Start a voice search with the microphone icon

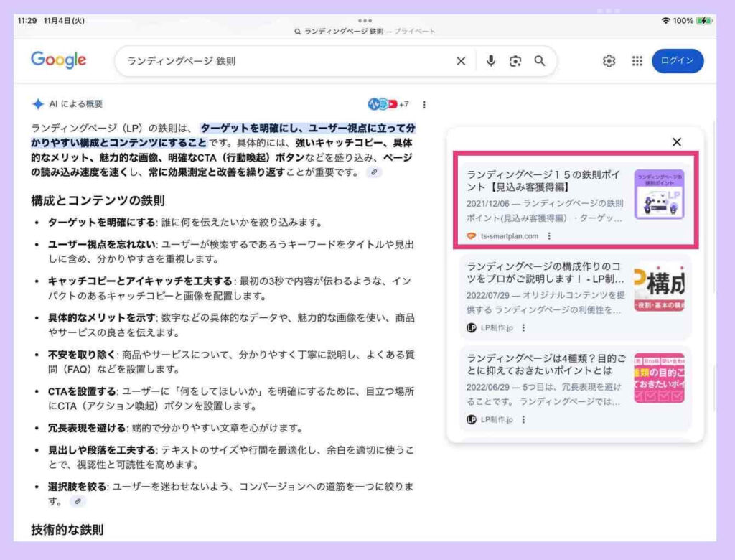click(491, 61)
